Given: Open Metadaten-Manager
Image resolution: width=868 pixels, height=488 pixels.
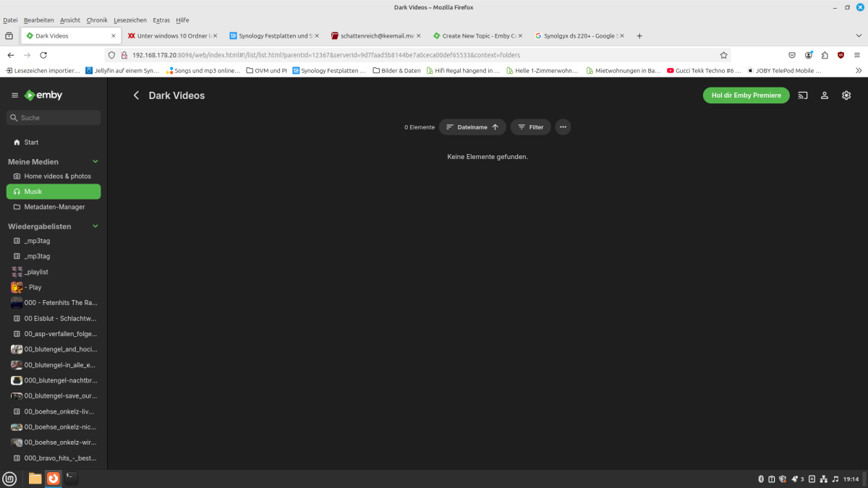Looking at the screenshot, I should click(x=54, y=207).
